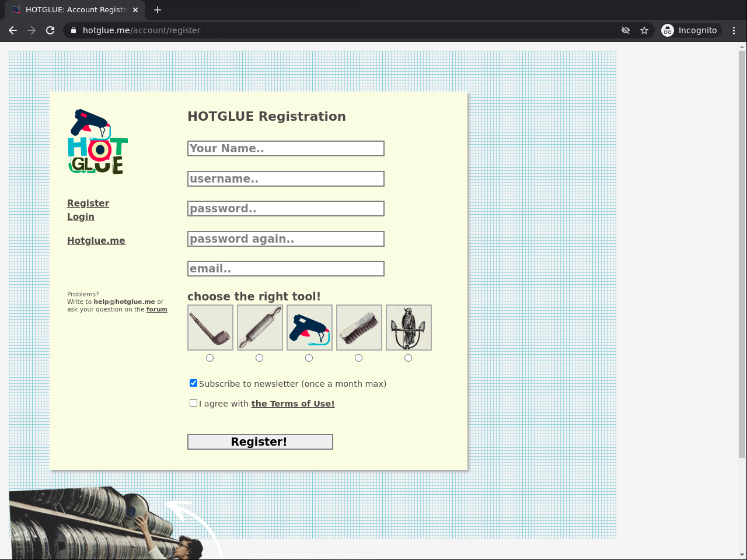Select the HOTGLUE Account Registration tab
The image size is (747, 560).
pos(75,10)
